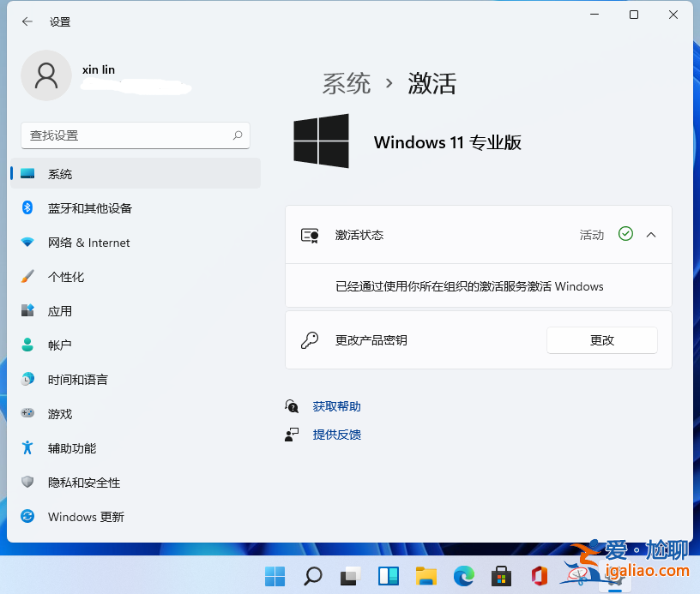Open Microsoft Store on the taskbar

(501, 576)
